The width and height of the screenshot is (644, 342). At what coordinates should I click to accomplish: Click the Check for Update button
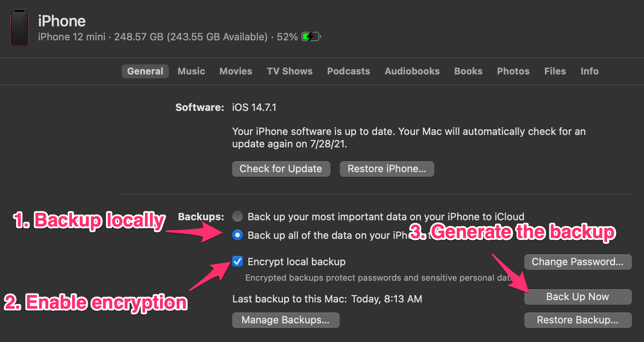point(281,169)
